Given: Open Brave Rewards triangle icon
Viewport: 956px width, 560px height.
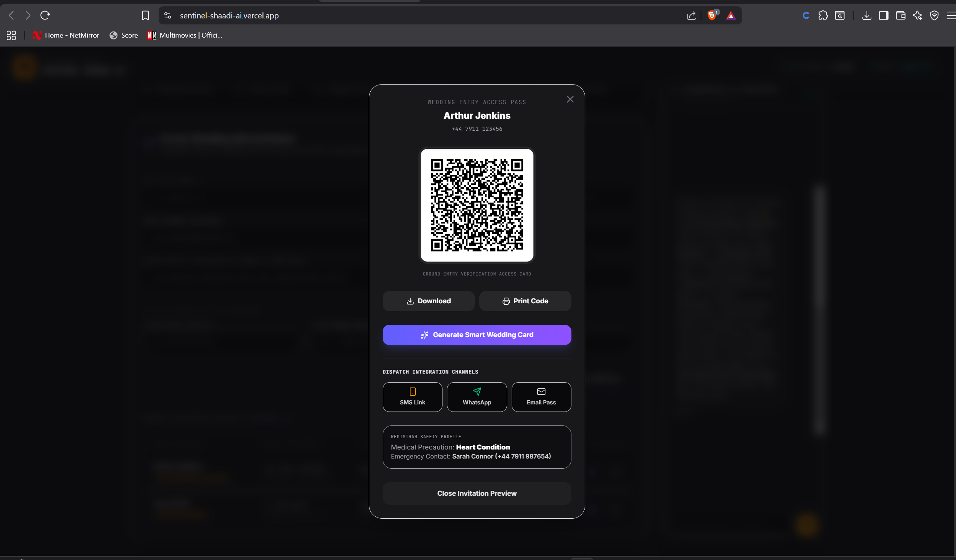Looking at the screenshot, I should (731, 15).
